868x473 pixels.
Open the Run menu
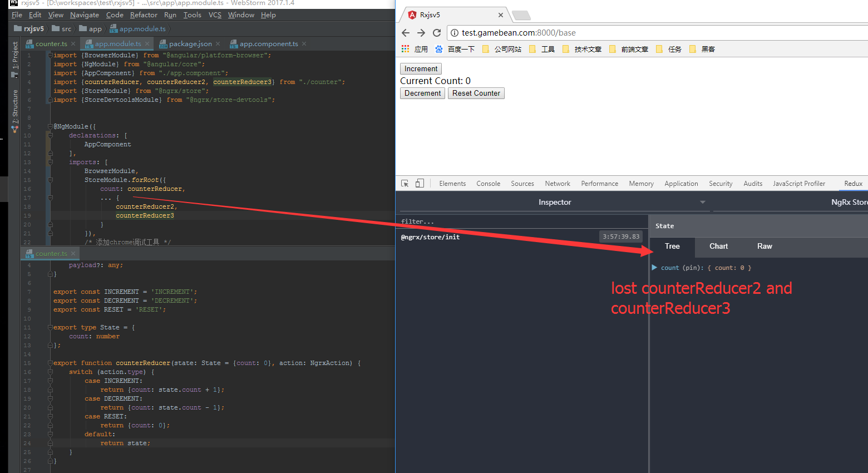[x=170, y=15]
